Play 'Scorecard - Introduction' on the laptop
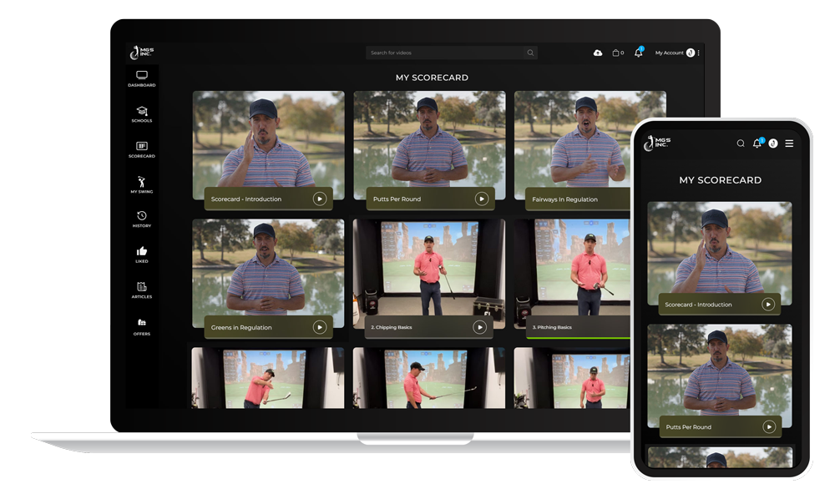The width and height of the screenshot is (835, 504). 320,199
